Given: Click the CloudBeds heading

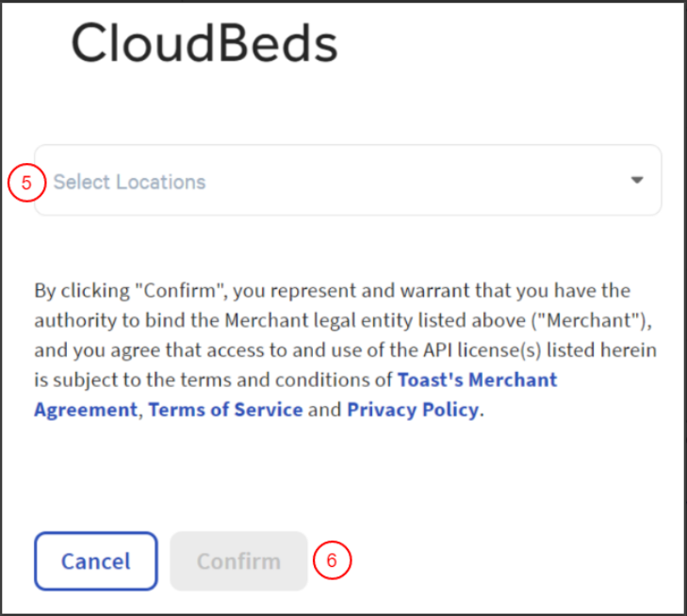Looking at the screenshot, I should click(204, 44).
